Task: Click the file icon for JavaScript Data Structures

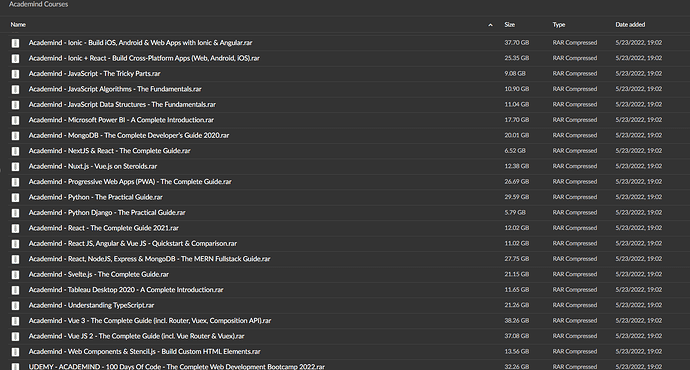Action: 15,105
